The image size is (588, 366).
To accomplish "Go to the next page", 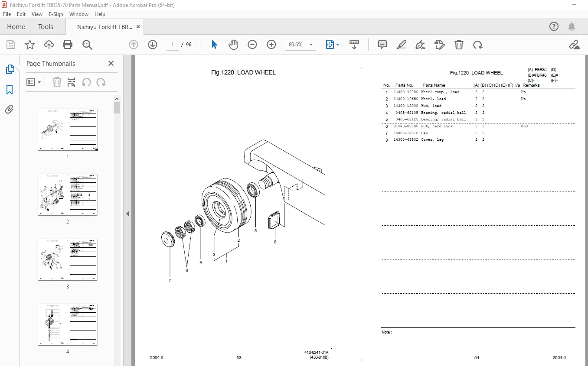I will tap(153, 45).
